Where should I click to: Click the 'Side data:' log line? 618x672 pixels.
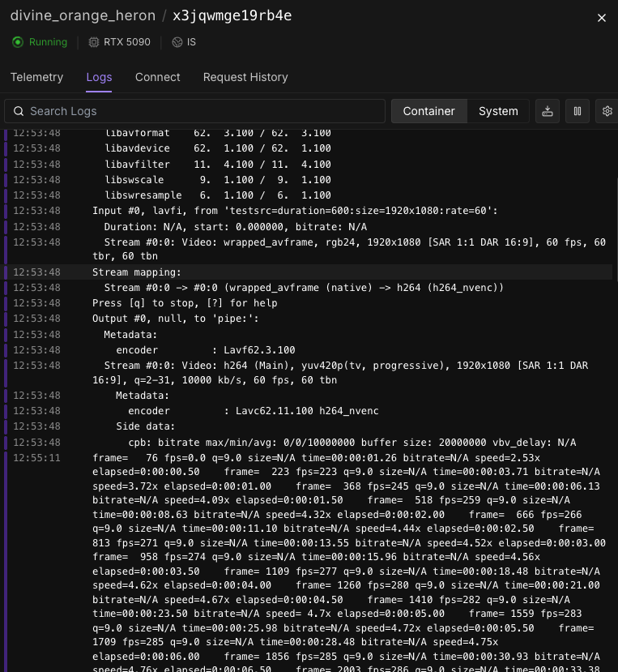(x=309, y=426)
